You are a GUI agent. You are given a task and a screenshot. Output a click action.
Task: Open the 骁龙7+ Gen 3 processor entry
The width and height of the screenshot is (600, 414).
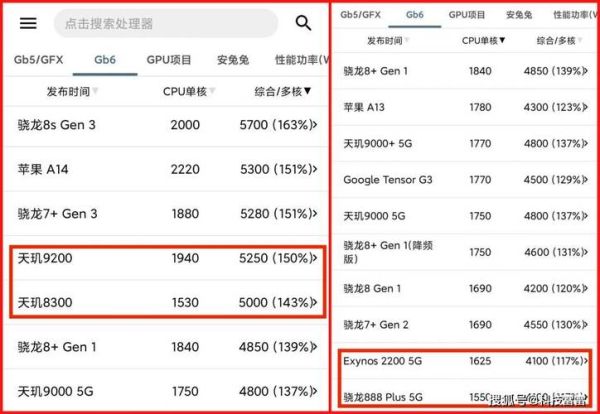tap(57, 213)
